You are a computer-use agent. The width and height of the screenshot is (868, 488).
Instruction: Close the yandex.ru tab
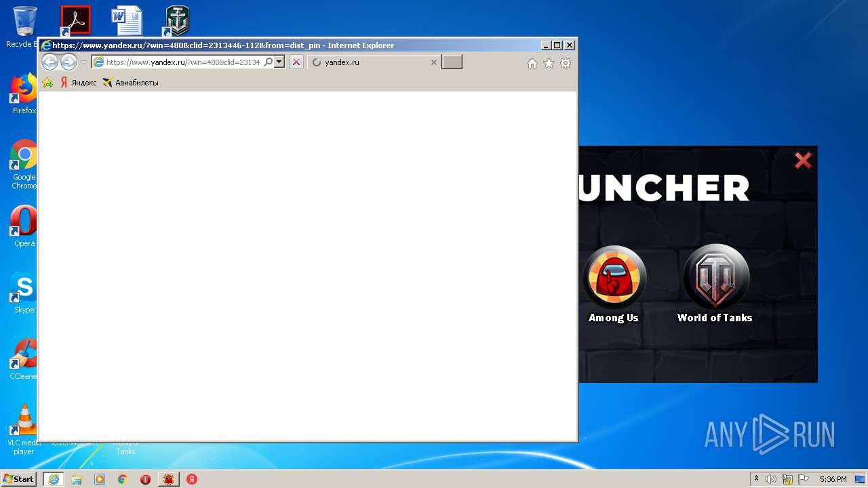coord(434,62)
